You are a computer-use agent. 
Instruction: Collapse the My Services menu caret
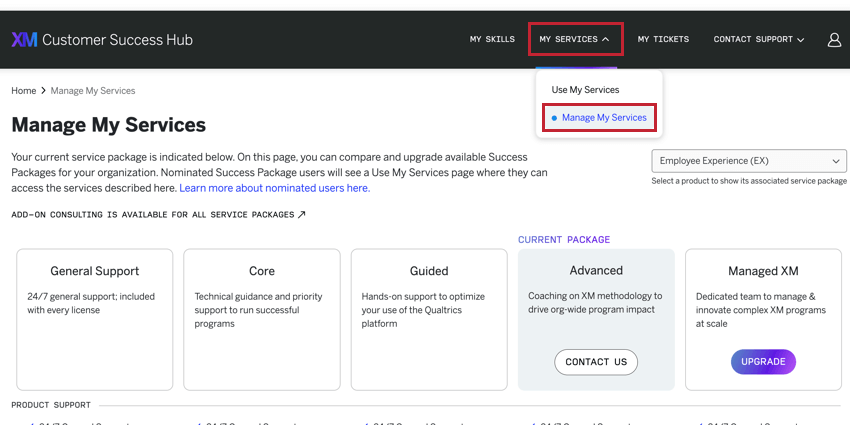[606, 40]
